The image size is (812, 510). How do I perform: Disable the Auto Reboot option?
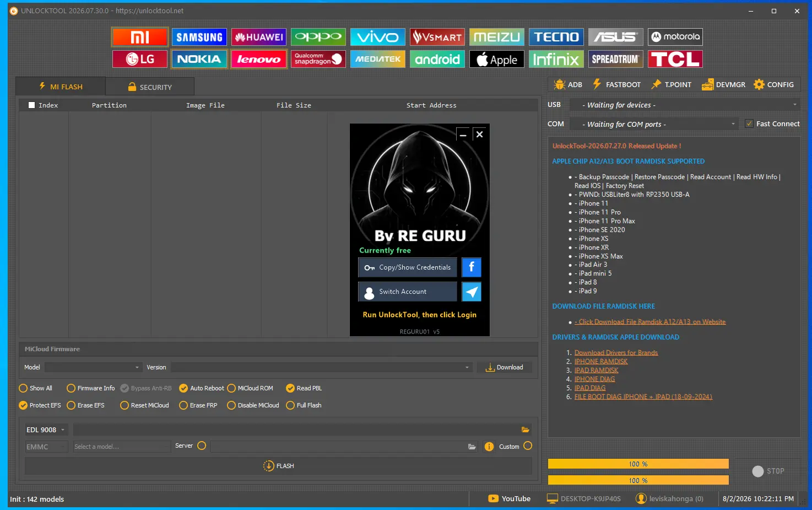[202, 388]
